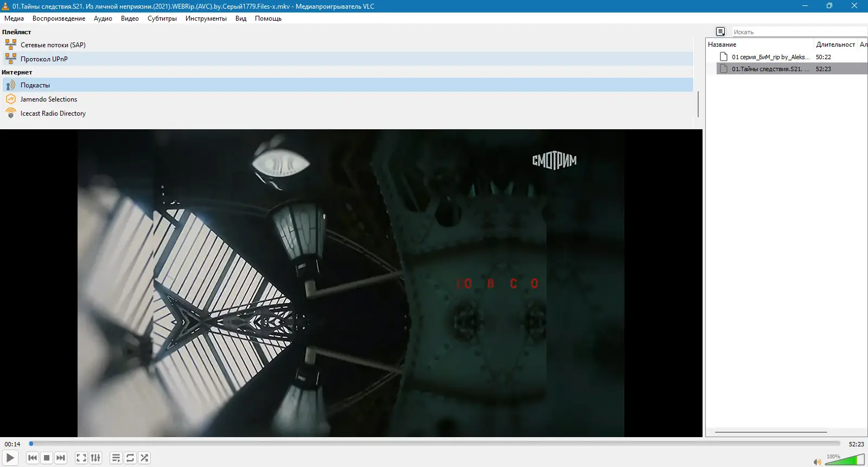868x467 pixels.
Task: Toggle the playlist view button
Action: (x=116, y=458)
